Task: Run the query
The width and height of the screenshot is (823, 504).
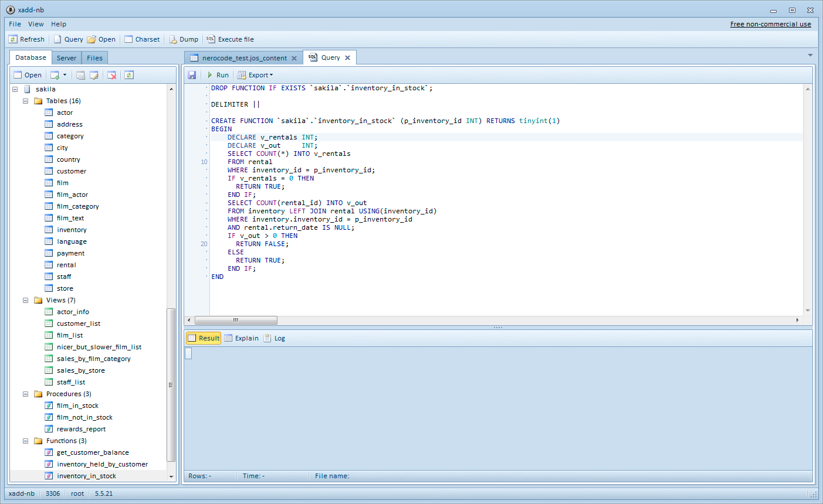Action: click(x=218, y=75)
